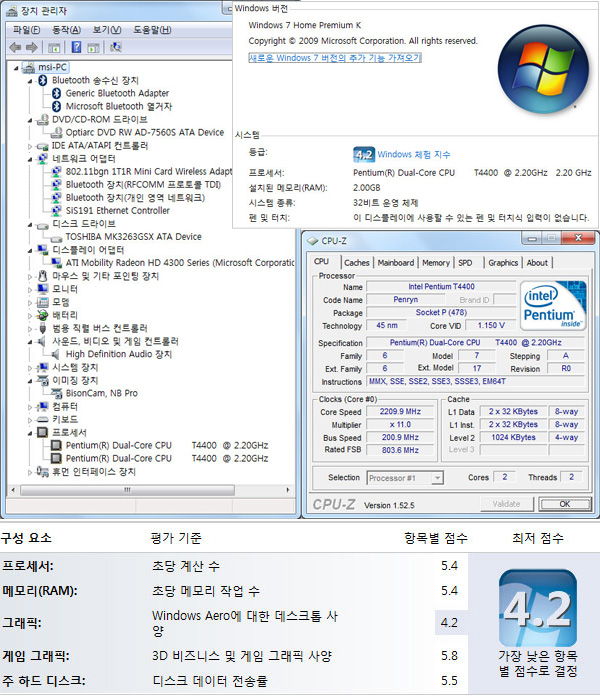Click the horizontal scrollbar thumb in Device Manager
This screenshot has width=600, height=698.
pos(127,490)
